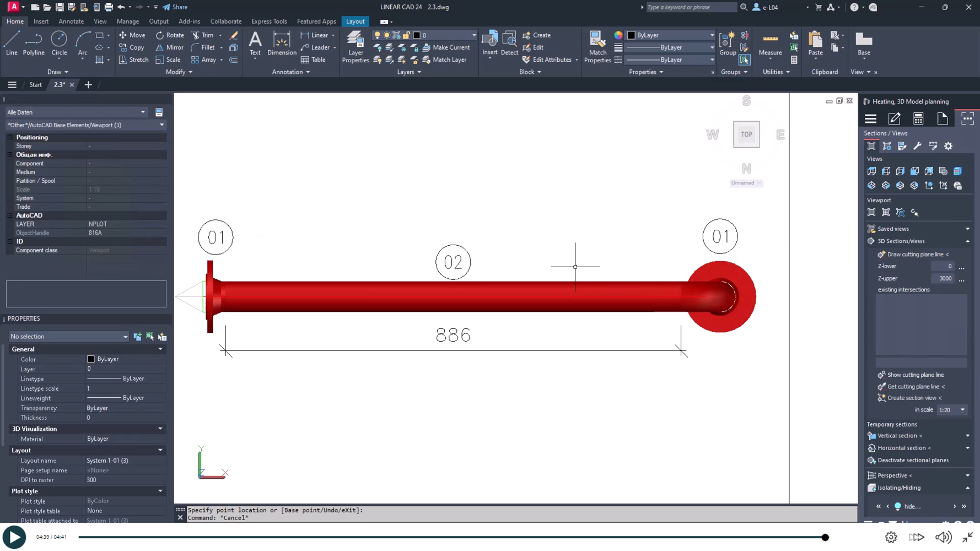The image size is (980, 551).
Task: Click the Insert block icon
Action: tap(489, 44)
